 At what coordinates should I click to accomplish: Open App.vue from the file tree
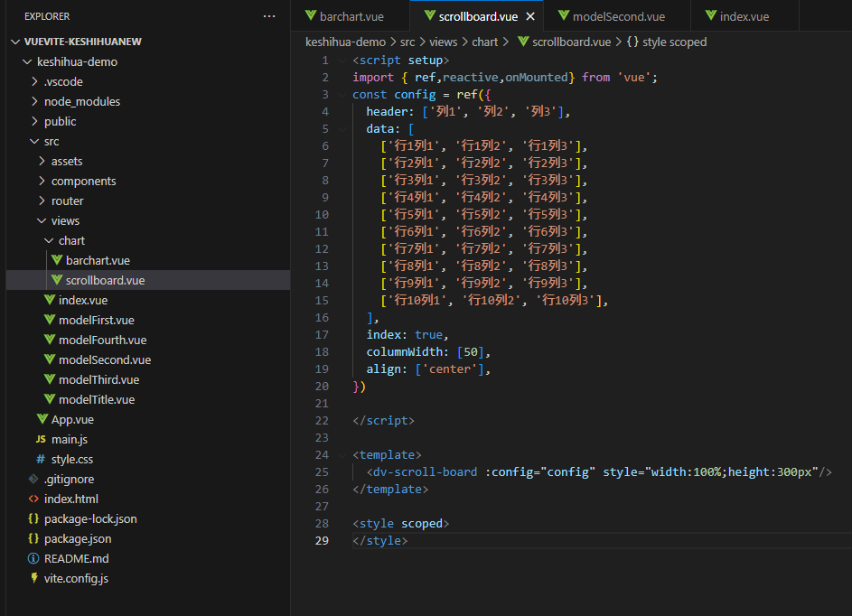(x=72, y=419)
